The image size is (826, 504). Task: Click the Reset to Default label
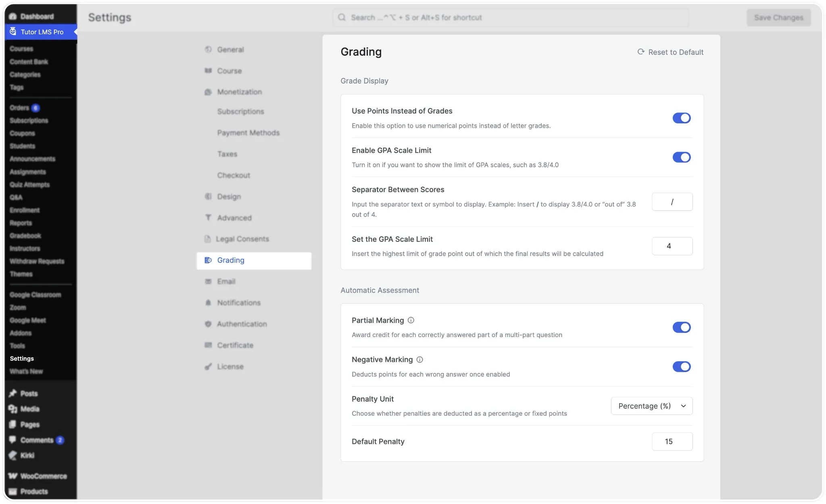pyautogui.click(x=676, y=52)
